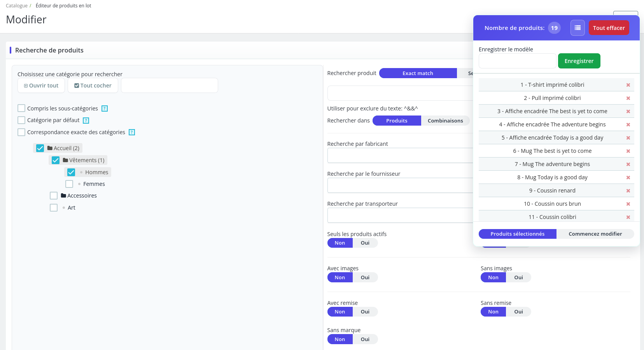Remove Coussin colibri from list
Viewport: 644px width, 350px height.
pyautogui.click(x=628, y=217)
